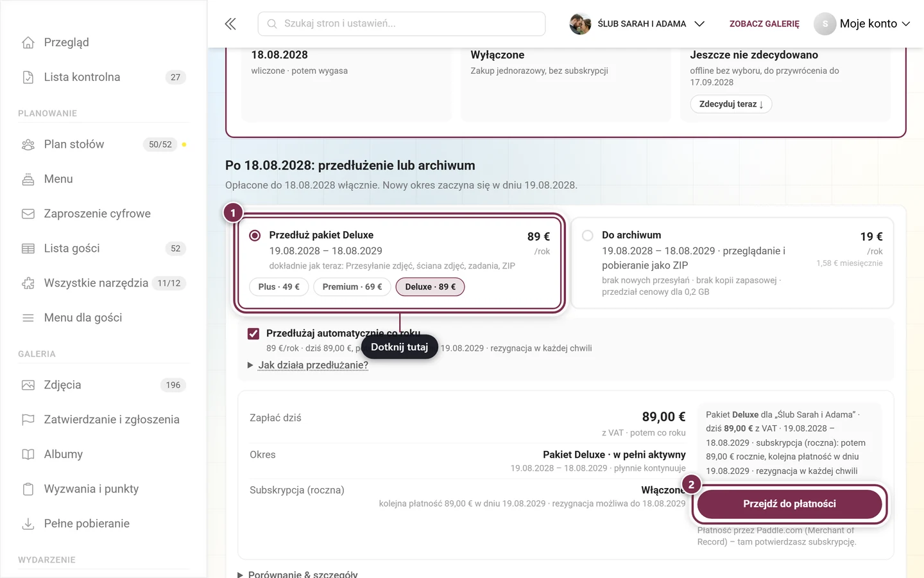The width and height of the screenshot is (924, 578).
Task: Click Przejdź do płatności button
Action: coord(789,504)
